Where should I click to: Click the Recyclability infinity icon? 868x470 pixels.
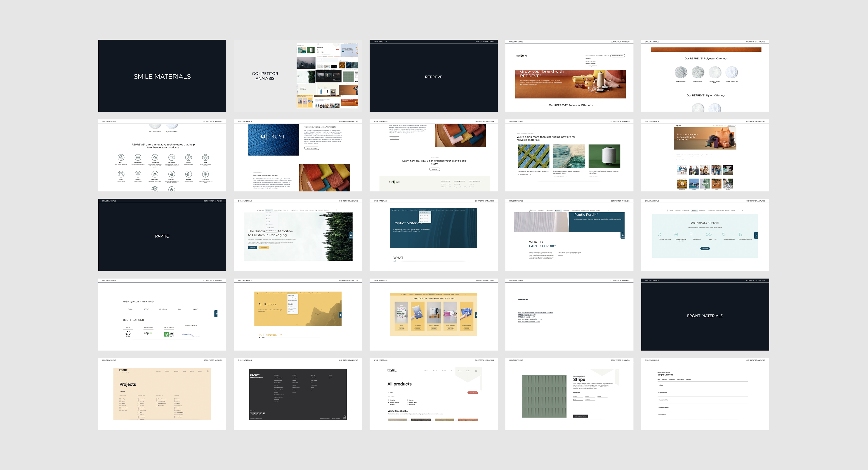(709, 234)
